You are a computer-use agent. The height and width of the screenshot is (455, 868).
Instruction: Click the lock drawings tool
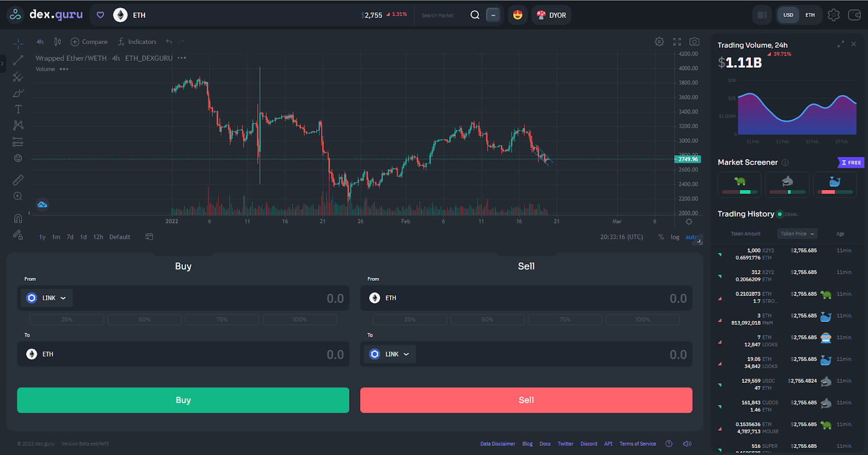[18, 235]
